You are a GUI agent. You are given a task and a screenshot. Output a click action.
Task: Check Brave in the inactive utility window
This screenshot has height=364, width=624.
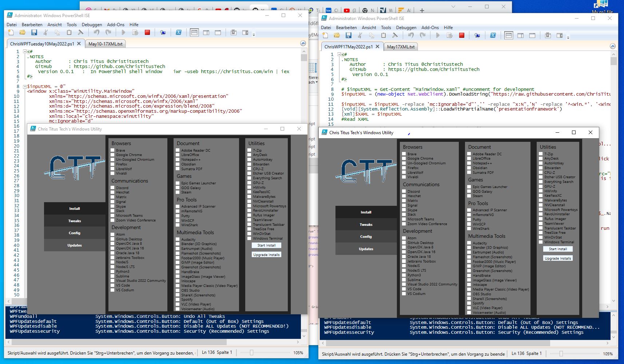[113, 150]
